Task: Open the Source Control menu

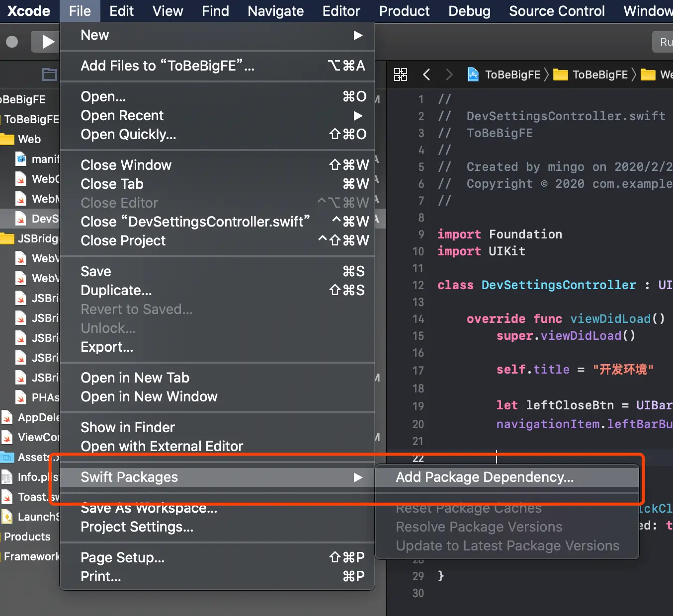Action: pyautogui.click(x=557, y=11)
